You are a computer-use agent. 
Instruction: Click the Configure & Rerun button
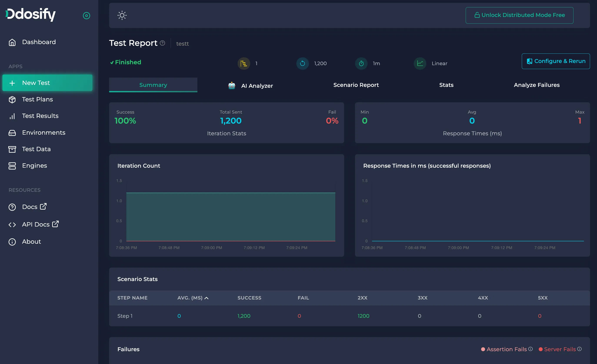[x=555, y=61]
